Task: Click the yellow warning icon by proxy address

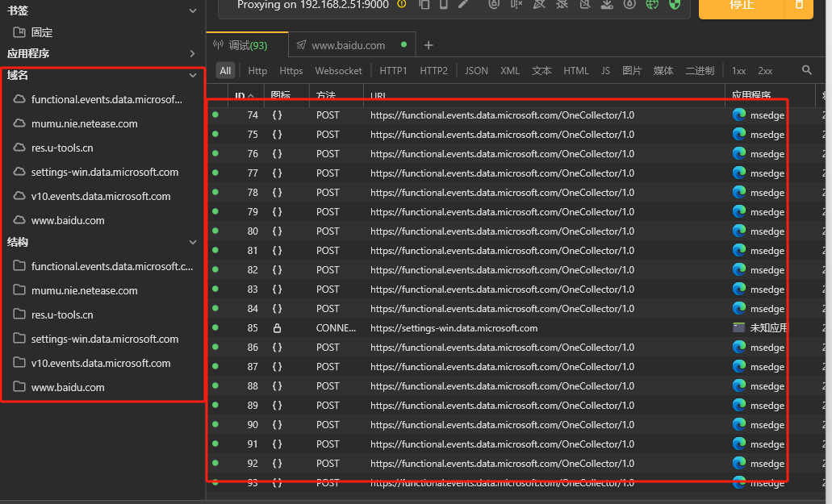Action: [x=402, y=4]
